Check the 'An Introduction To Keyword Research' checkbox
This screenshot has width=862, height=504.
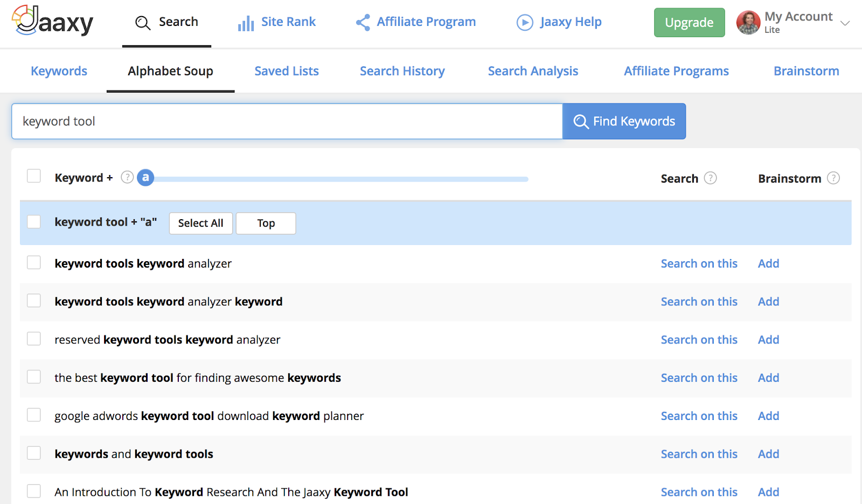[x=34, y=491]
